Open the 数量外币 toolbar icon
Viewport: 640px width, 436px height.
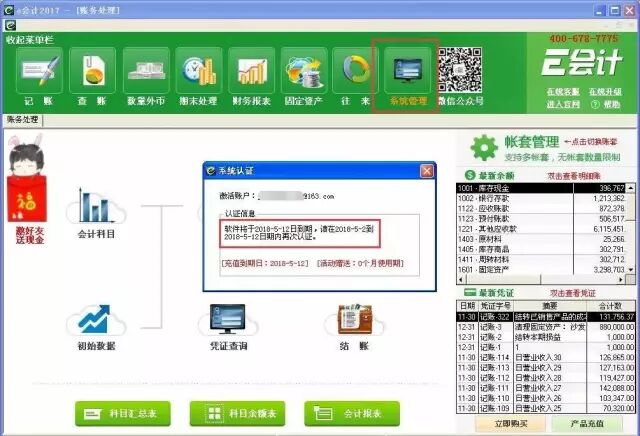click(146, 71)
